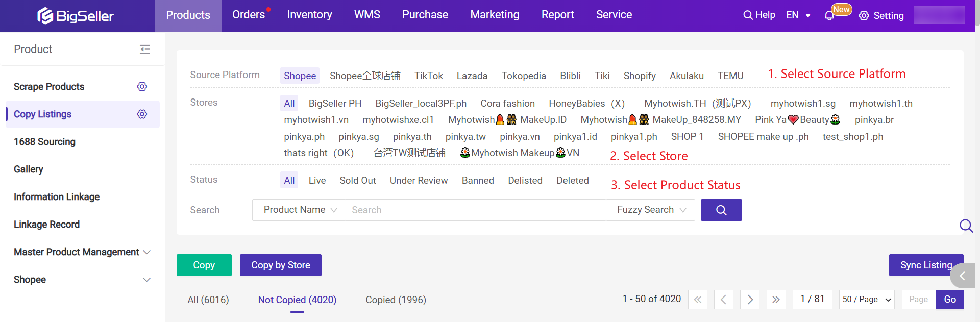Collapse the Product sidebar menu icon
Viewport: 980px width, 322px height.
click(145, 49)
